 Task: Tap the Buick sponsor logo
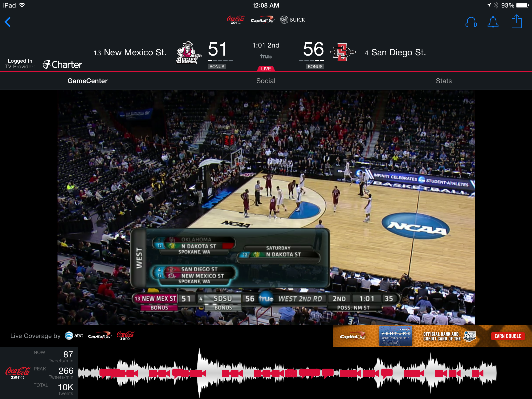(292, 20)
